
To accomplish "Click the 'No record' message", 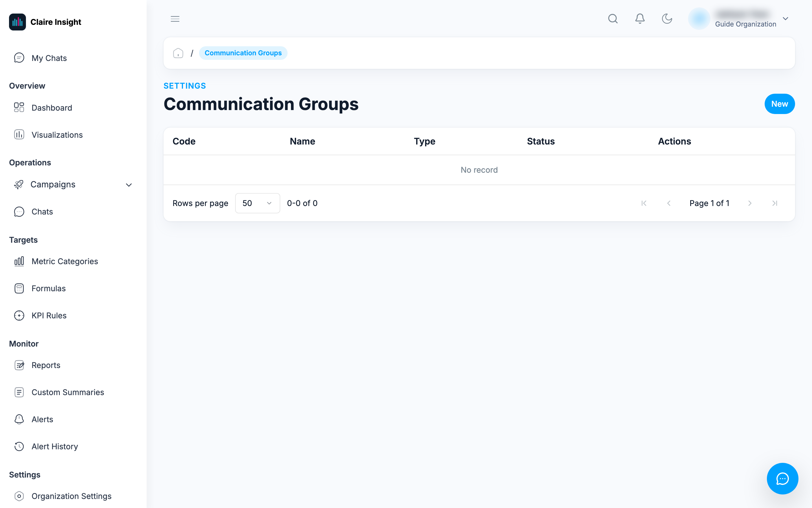I will click(x=479, y=170).
